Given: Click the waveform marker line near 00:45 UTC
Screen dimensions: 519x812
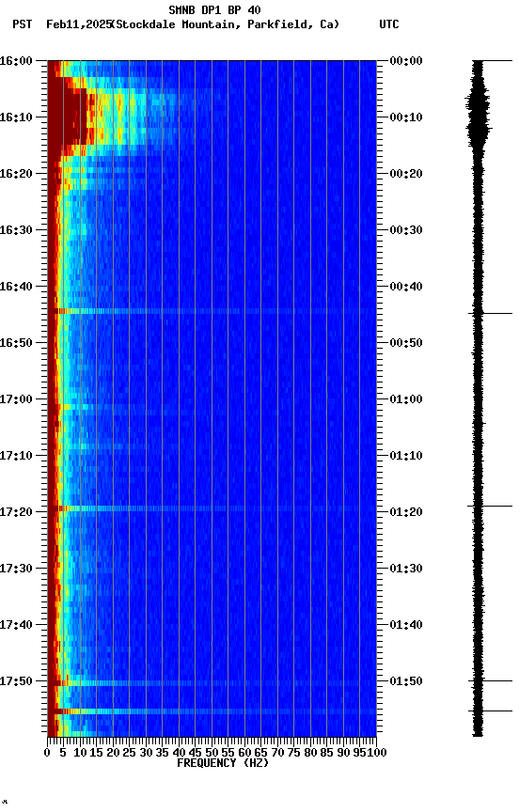Looking at the screenshot, I should click(x=490, y=313).
